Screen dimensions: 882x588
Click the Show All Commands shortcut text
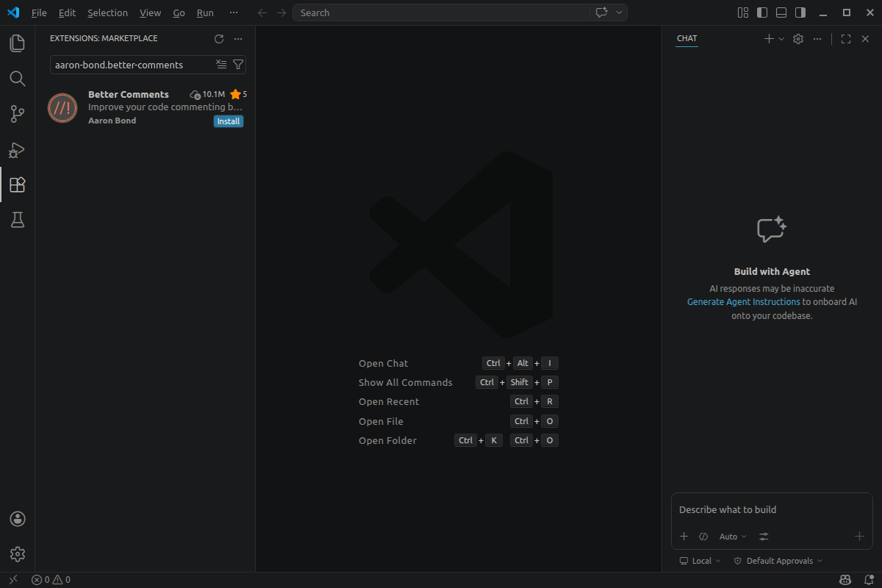[x=406, y=382]
